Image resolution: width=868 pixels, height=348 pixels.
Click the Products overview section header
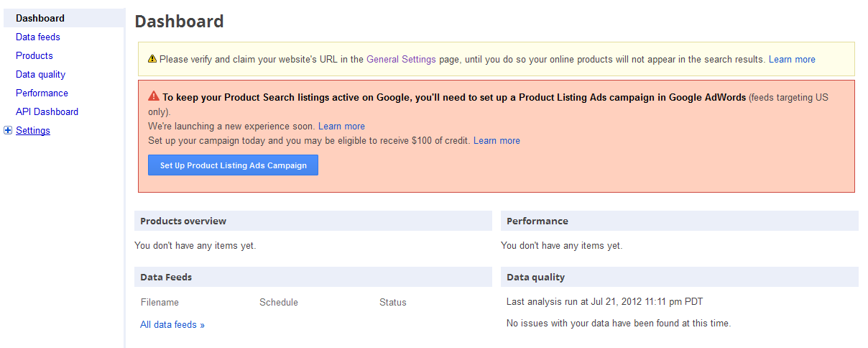click(x=183, y=221)
